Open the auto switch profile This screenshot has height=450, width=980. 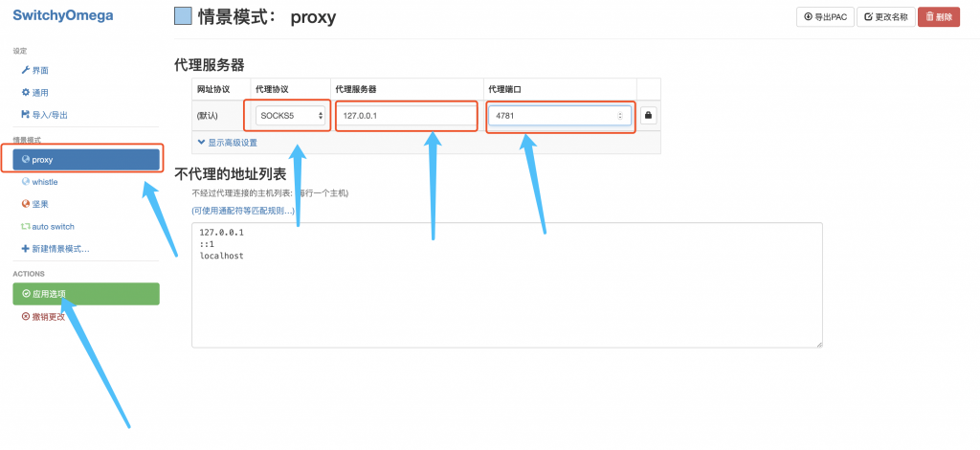pos(48,226)
